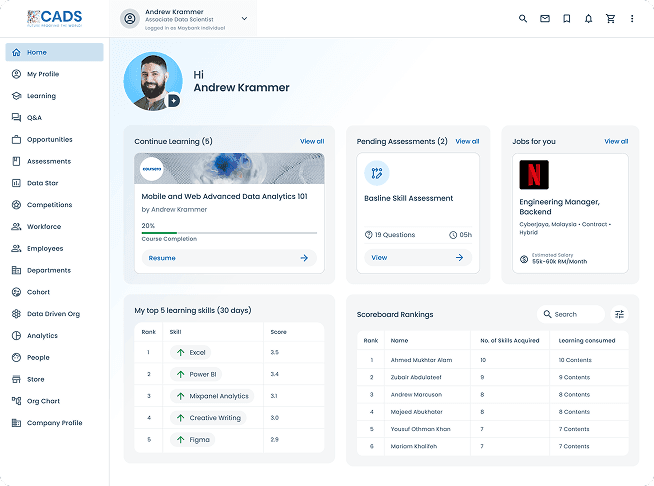Click View all in Jobs for you
The image size is (654, 486).
tap(616, 142)
